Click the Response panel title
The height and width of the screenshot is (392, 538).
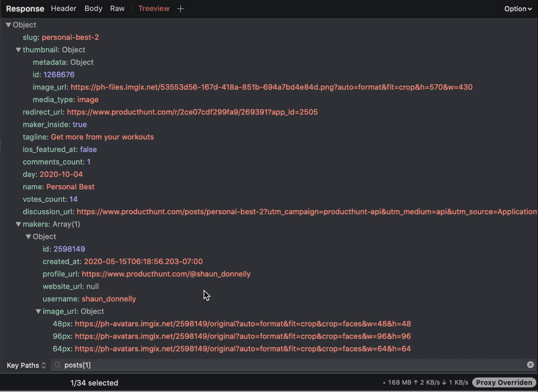(x=25, y=9)
